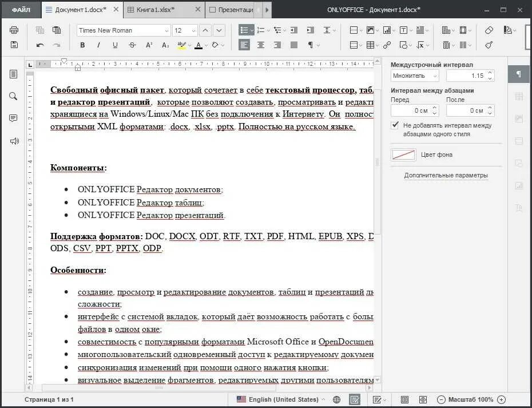The width and height of the screenshot is (532, 408).
Task: Center align the paragraph
Action: 261,45
